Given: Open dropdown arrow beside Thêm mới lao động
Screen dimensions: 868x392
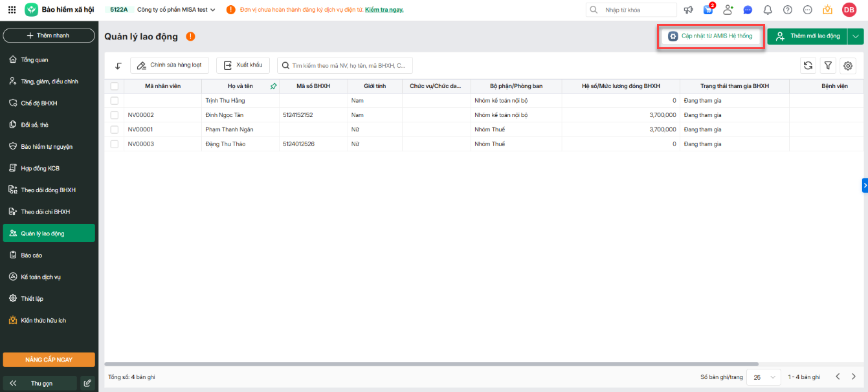Looking at the screenshot, I should pyautogui.click(x=856, y=36).
